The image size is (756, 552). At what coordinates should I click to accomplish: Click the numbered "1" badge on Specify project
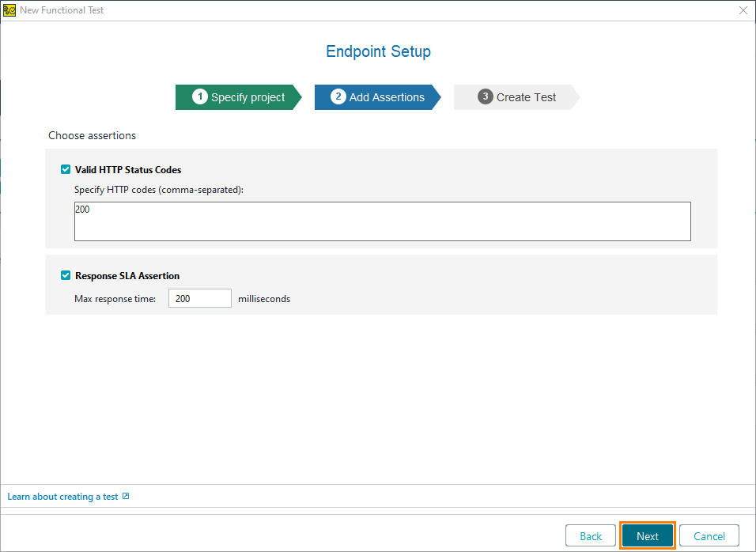(200, 96)
